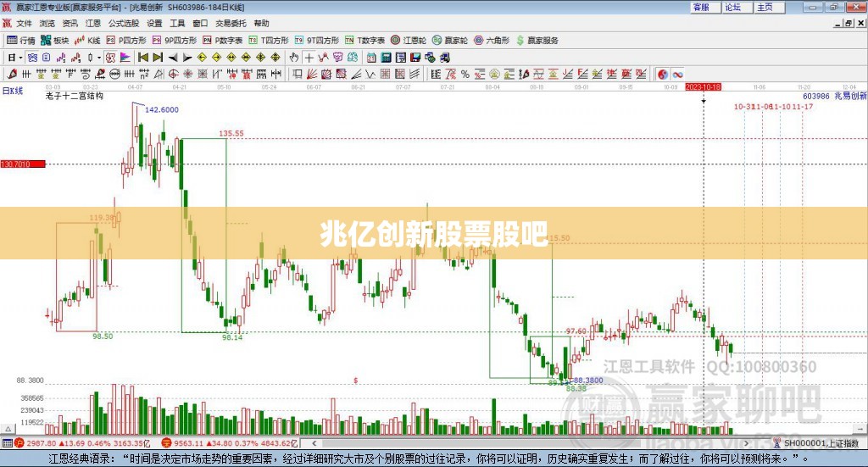Open the P数字表 tool

click(x=223, y=41)
